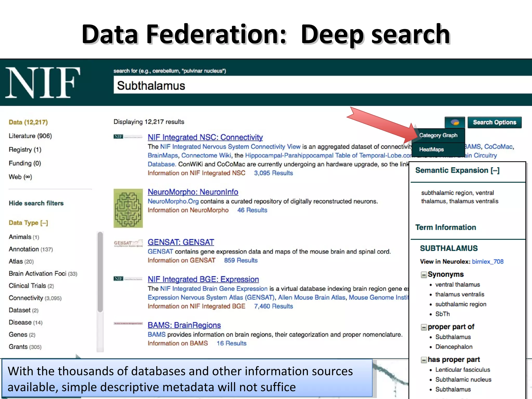Filter by Grants (305)

pyautogui.click(x=25, y=347)
